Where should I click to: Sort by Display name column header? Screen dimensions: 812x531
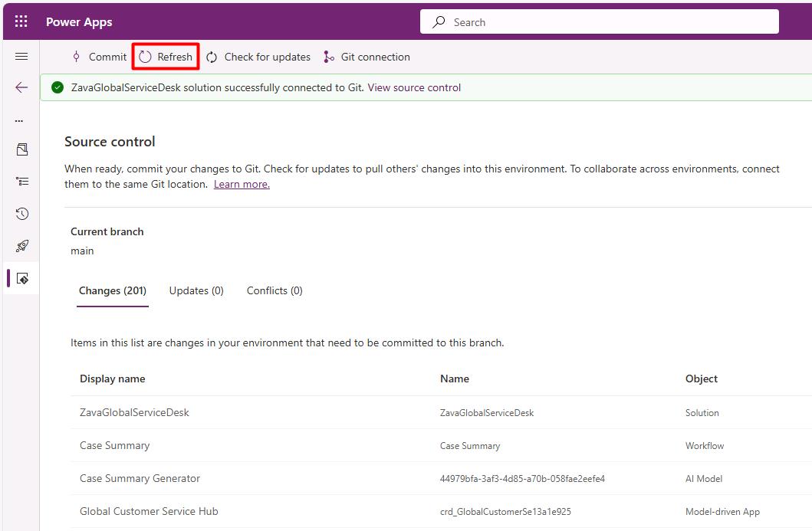click(113, 379)
